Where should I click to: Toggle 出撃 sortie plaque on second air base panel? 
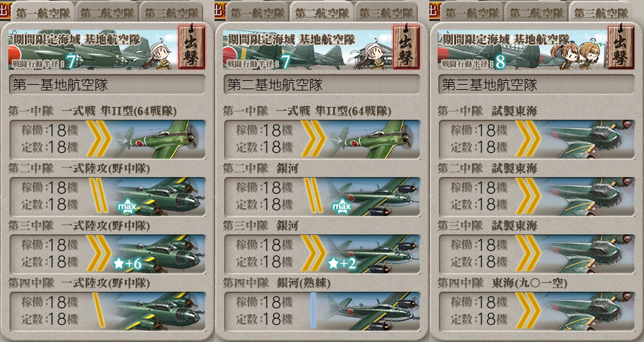coord(406,46)
